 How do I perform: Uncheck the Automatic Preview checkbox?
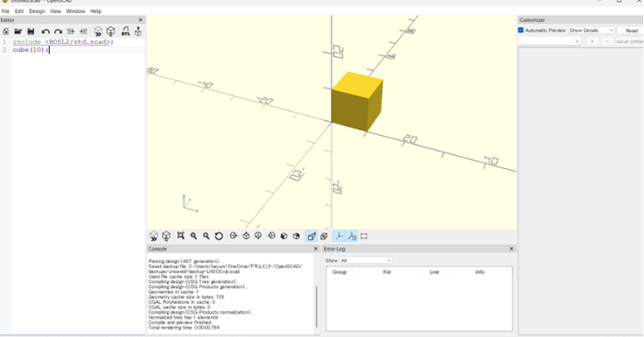[x=520, y=30]
